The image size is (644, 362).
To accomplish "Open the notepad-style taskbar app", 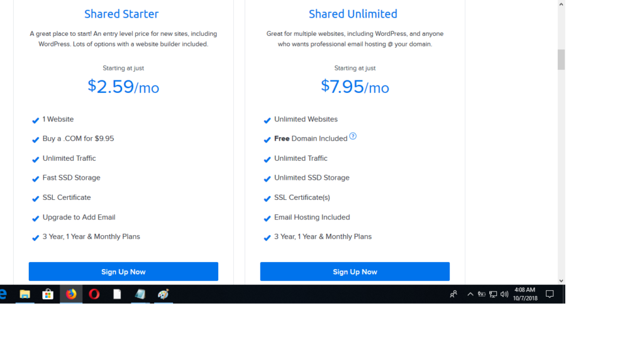I will tap(140, 294).
